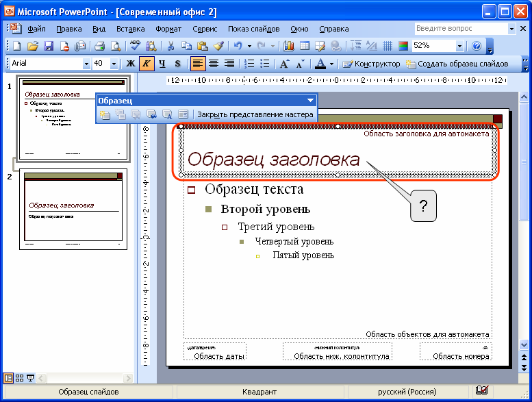Paste with the clipboard icon

point(202,46)
